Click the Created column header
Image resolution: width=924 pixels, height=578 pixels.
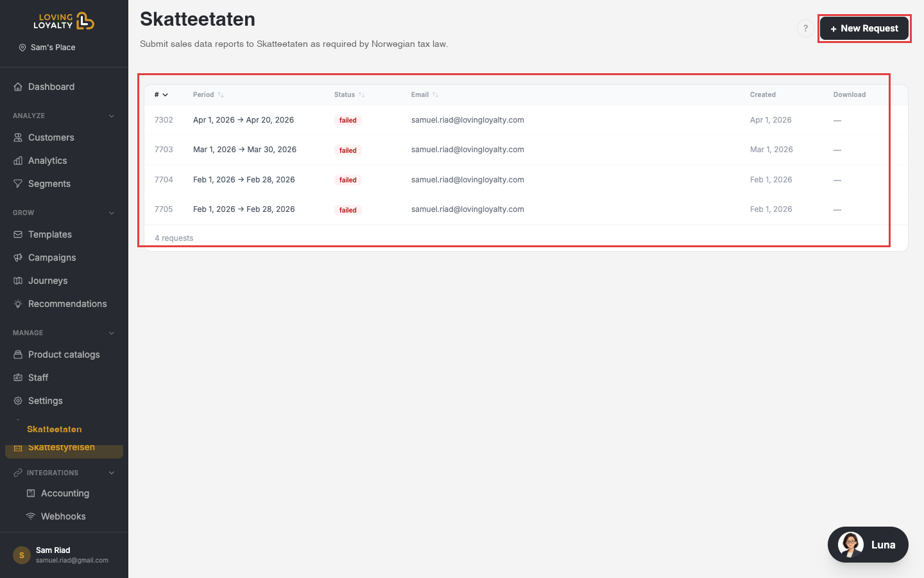763,94
